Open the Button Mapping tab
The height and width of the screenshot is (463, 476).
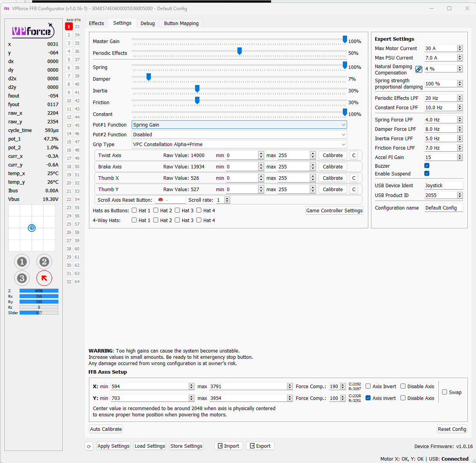[181, 24]
